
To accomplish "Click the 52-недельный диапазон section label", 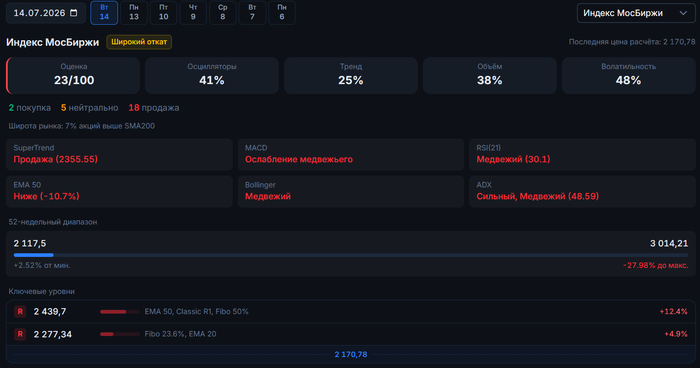I will (x=53, y=222).
